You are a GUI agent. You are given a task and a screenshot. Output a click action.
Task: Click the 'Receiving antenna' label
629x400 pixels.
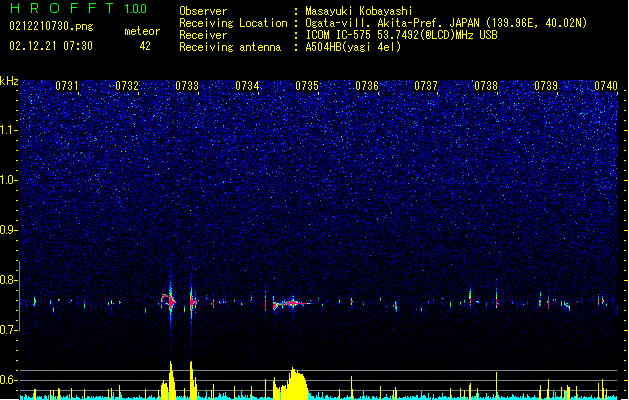230,47
